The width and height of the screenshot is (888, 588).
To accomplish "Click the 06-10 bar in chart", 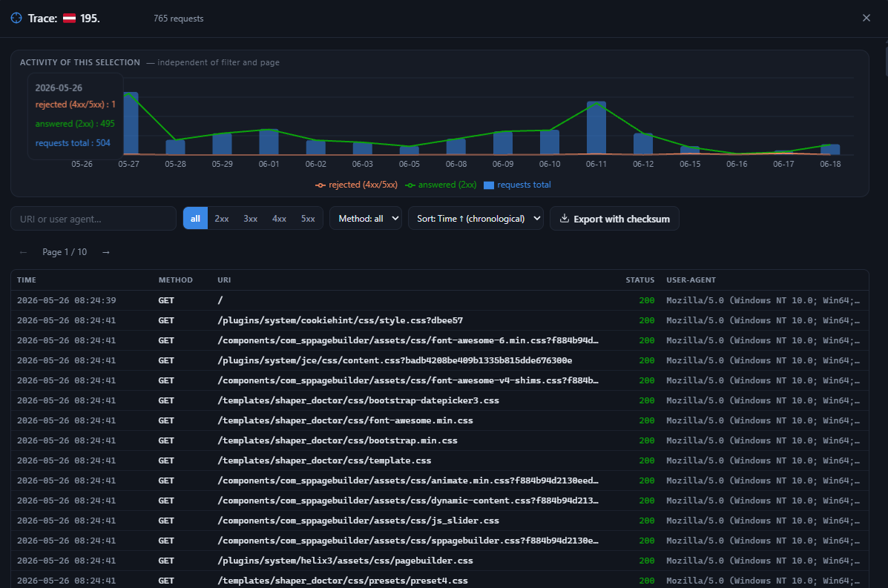I will pyautogui.click(x=549, y=142).
